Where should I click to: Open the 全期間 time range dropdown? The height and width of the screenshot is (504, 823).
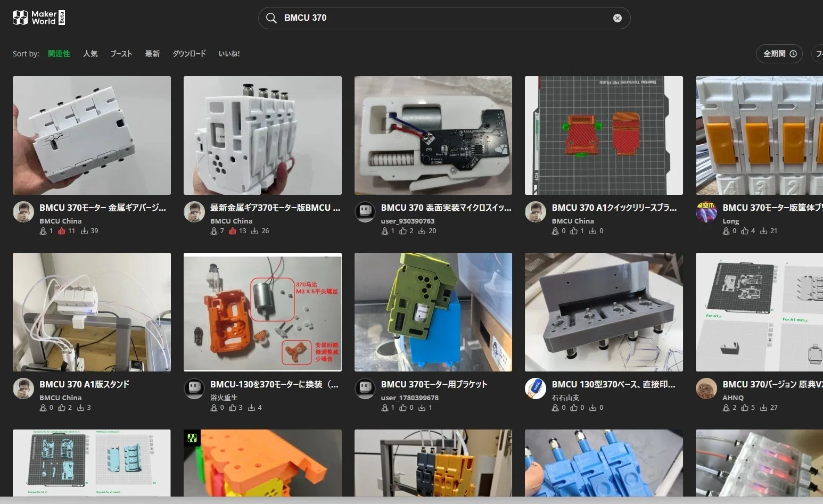[779, 54]
